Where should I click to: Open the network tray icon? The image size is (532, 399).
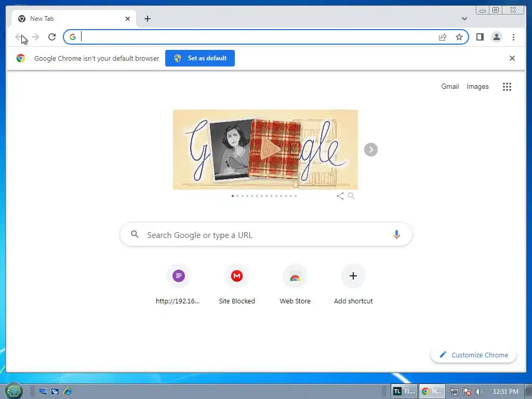(x=454, y=392)
